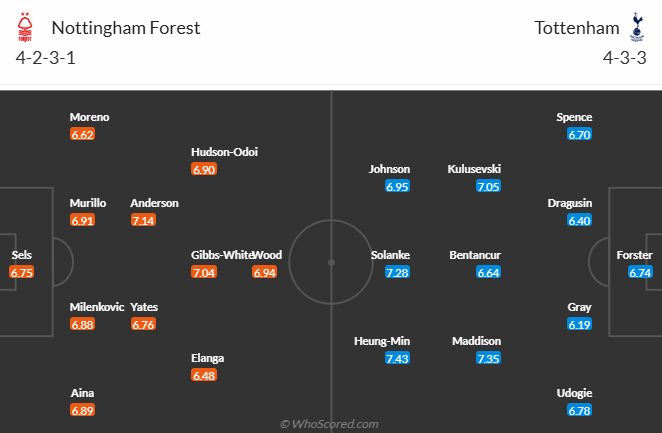Select player Hudson-Odoi on the pitch
Screen dimensions: 662x433
tap(225, 152)
